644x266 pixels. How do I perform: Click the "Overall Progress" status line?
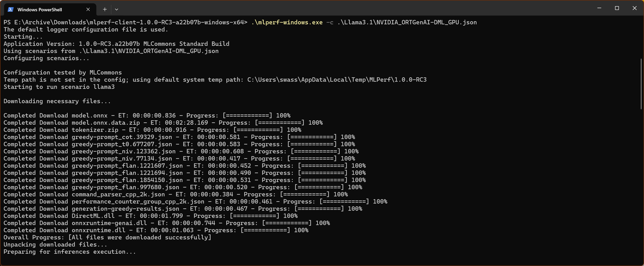[107, 238]
